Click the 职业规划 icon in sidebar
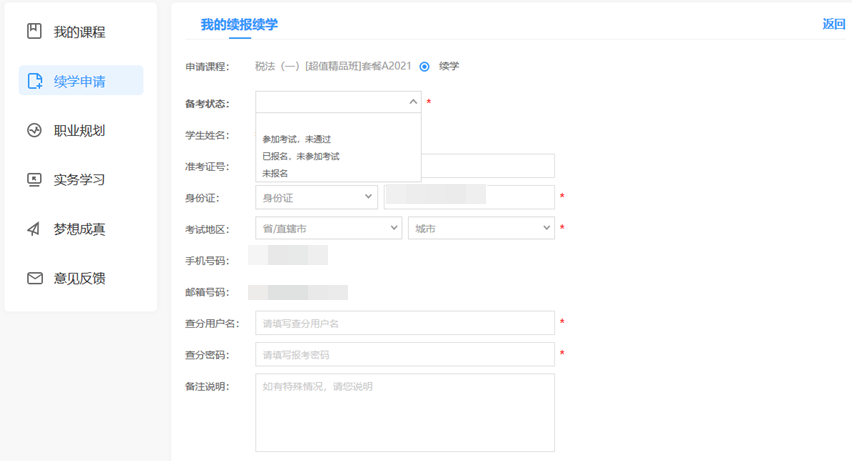 [x=34, y=130]
